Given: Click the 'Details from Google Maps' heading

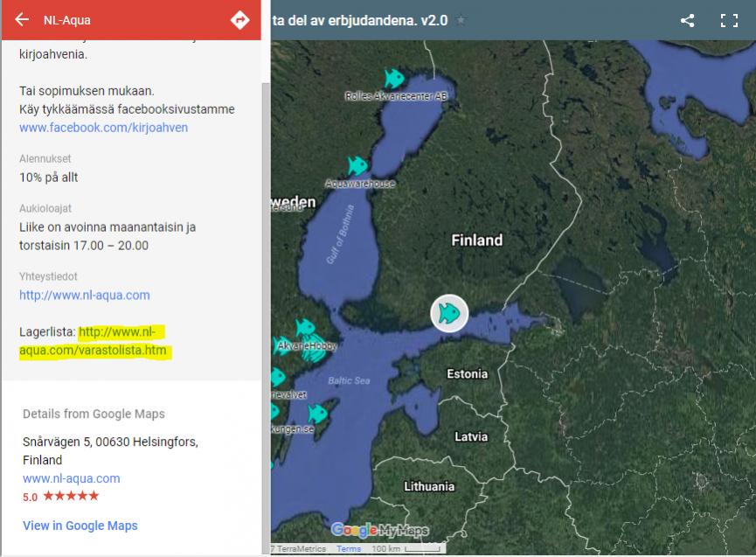Looking at the screenshot, I should point(94,414).
